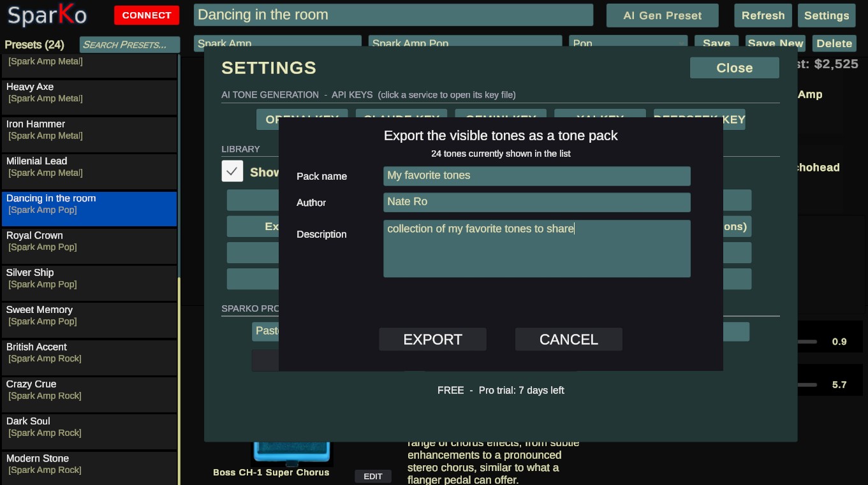
Task: Click the Refresh button
Action: point(763,15)
